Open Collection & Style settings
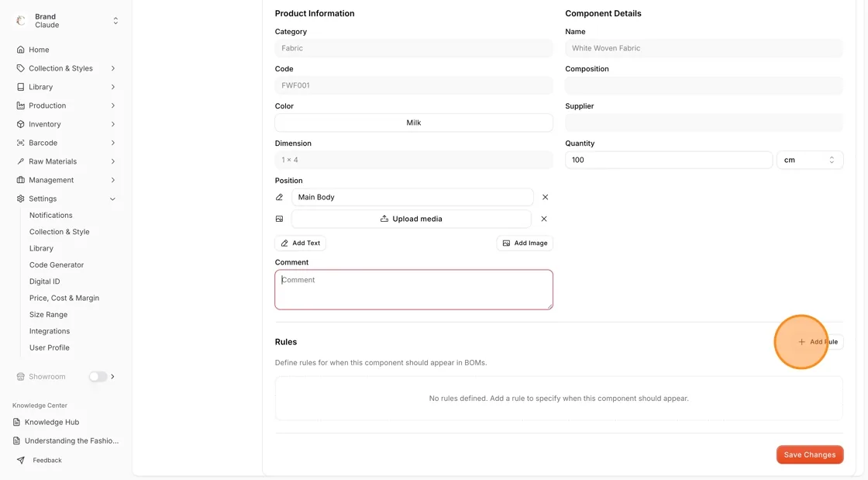This screenshot has width=868, height=480. (59, 232)
